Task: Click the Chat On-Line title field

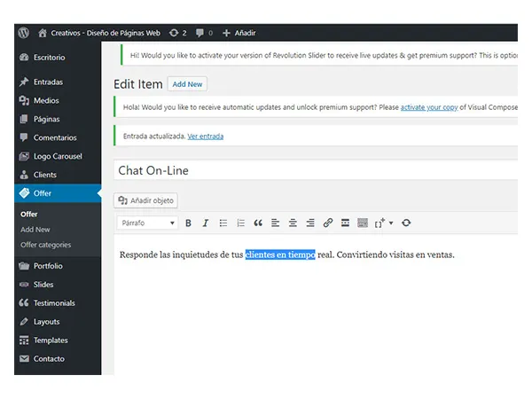Action: tap(316, 170)
